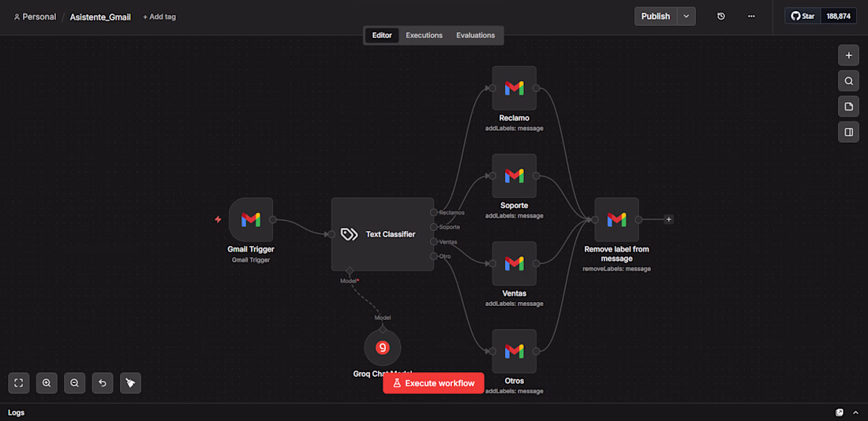868x421 pixels.
Task: Click the Publish button
Action: click(656, 17)
